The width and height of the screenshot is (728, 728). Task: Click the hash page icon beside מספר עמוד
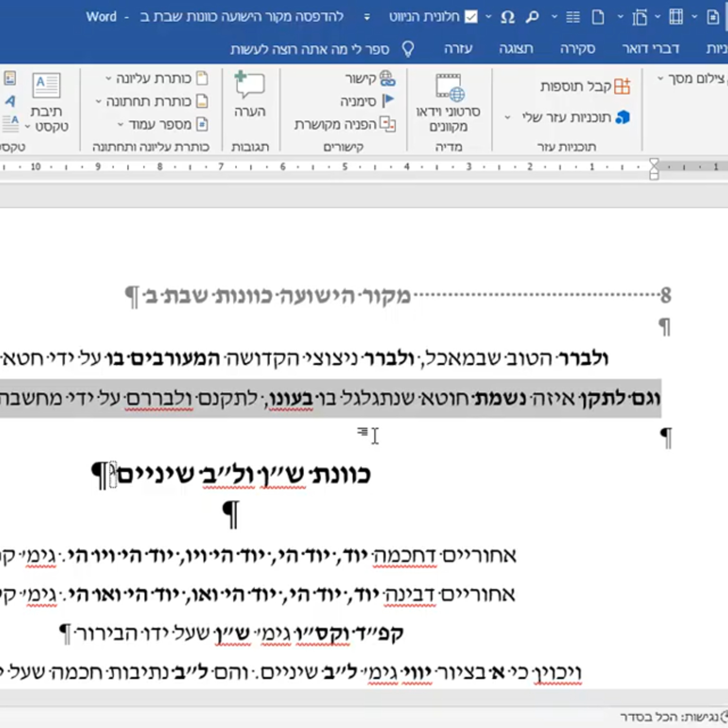pyautogui.click(x=202, y=124)
